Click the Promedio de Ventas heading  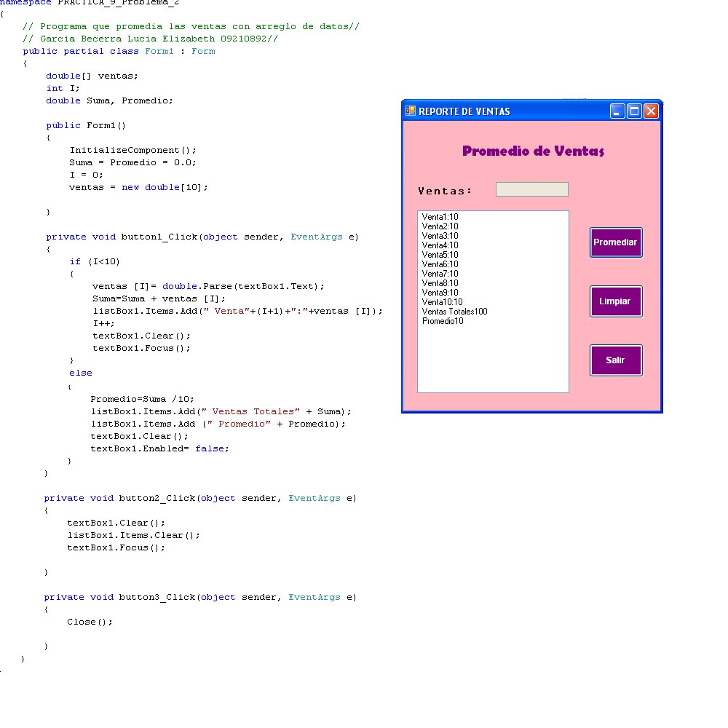point(533,149)
